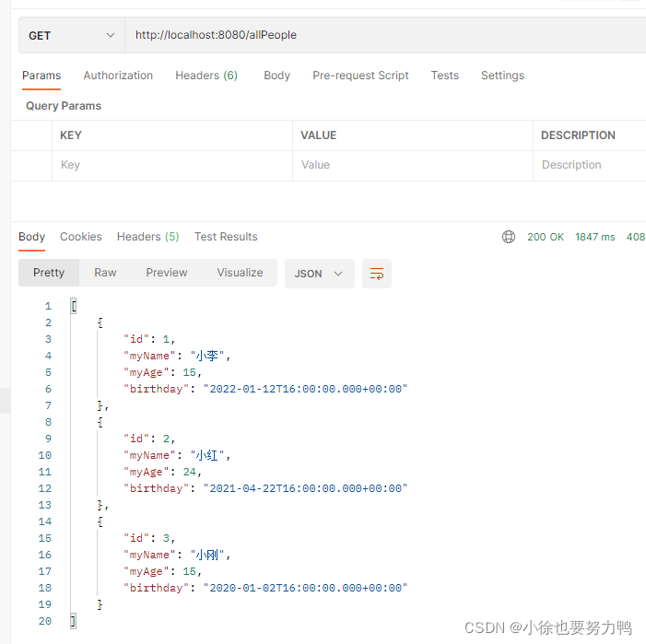The image size is (646, 644).
Task: Open the response Headers (5) tab
Action: point(147,237)
